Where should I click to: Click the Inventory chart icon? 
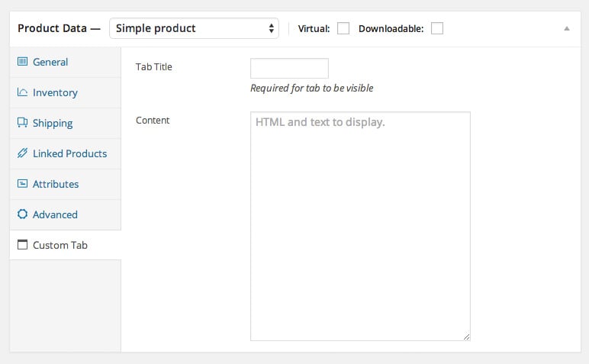[23, 92]
